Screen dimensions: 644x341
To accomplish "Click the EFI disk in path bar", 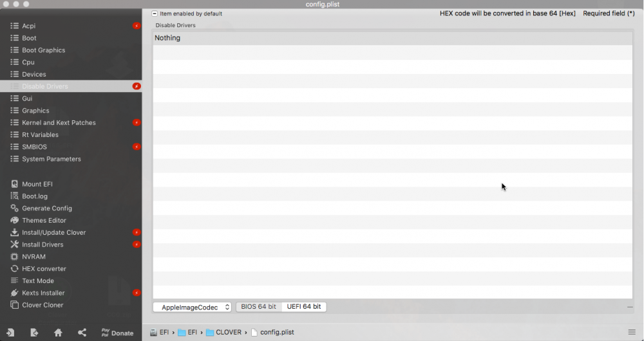I will (x=159, y=333).
